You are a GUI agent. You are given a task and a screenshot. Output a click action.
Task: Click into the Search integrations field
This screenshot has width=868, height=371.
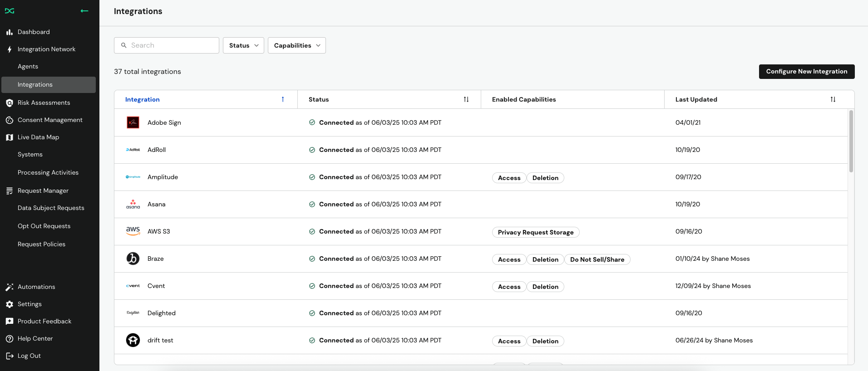[x=167, y=45]
